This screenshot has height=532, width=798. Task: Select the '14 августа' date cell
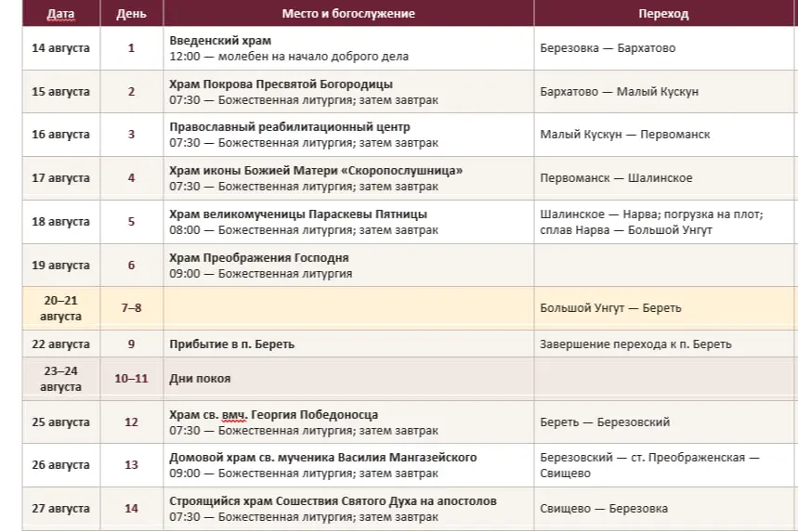[60, 48]
